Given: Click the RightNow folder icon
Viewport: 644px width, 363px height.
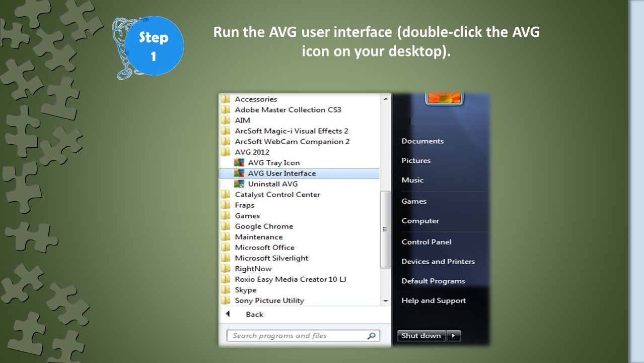Looking at the screenshot, I should [x=226, y=269].
